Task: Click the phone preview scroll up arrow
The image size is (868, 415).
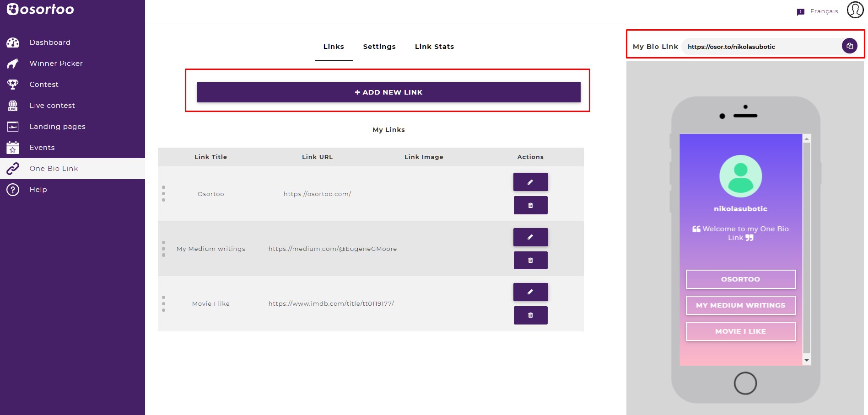Action: pos(807,138)
